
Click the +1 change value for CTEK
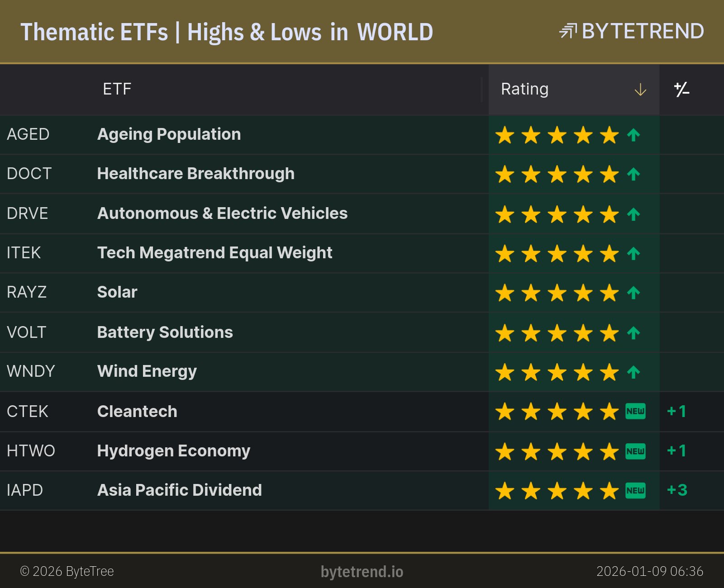676,411
